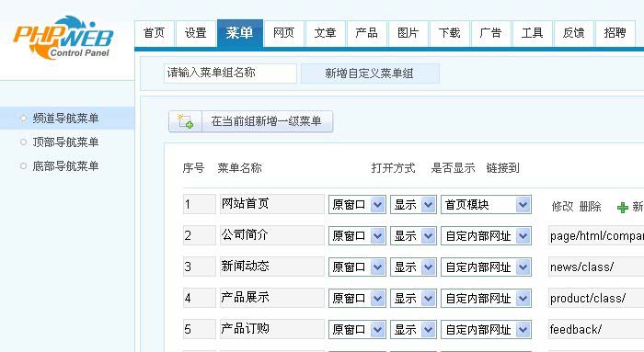The width and height of the screenshot is (644, 352).
Task: Expand 显示 dropdown for 产品订购 row
Action: (x=413, y=329)
